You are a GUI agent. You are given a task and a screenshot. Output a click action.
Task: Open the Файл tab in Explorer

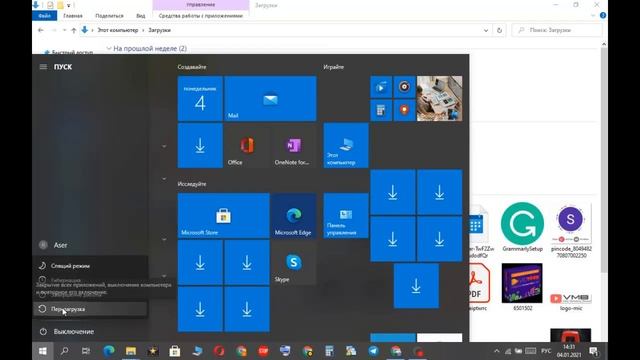(x=44, y=16)
